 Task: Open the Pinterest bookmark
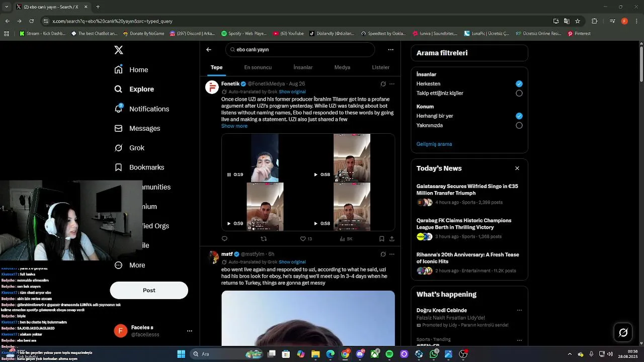pyautogui.click(x=579, y=34)
